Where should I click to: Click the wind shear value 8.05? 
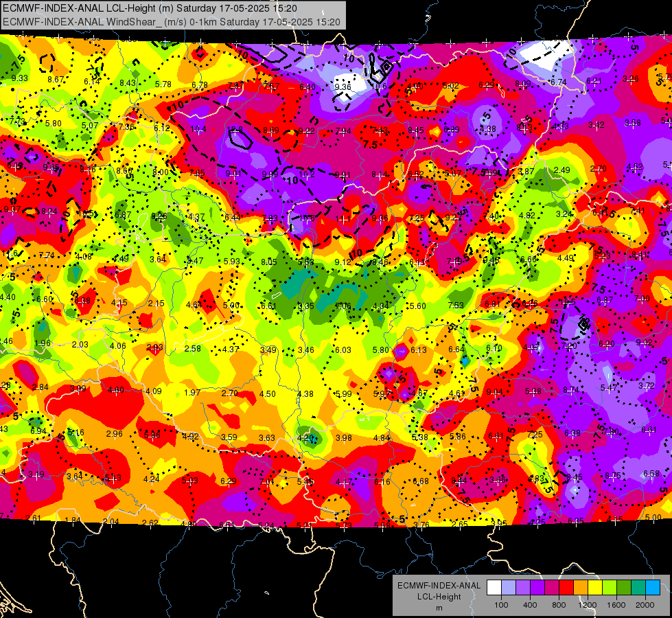click(269, 262)
